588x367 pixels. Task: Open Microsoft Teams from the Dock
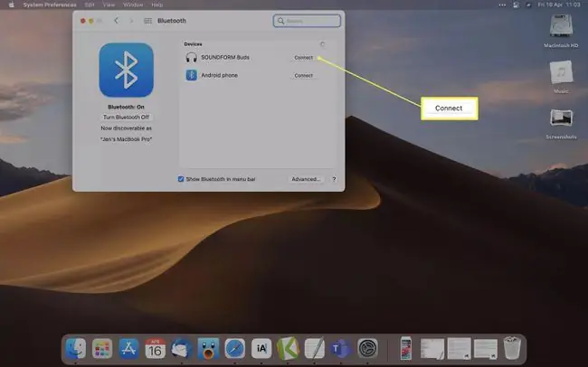[340, 349]
